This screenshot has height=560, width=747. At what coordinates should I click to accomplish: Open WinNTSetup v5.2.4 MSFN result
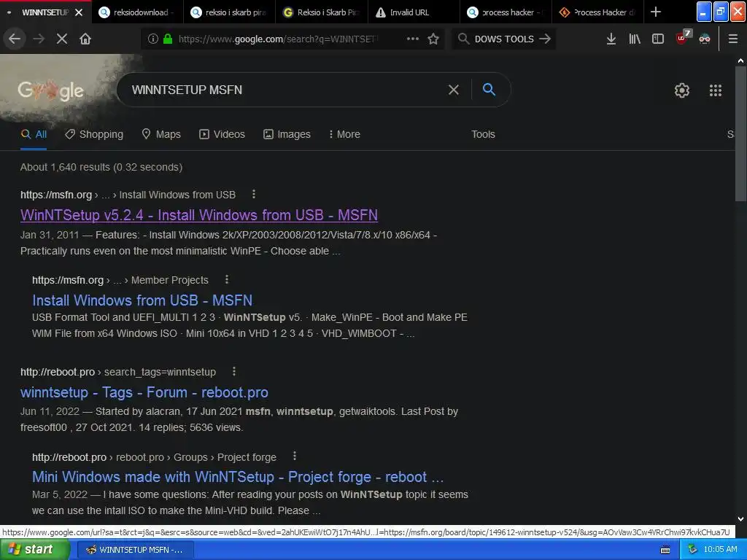[199, 215]
